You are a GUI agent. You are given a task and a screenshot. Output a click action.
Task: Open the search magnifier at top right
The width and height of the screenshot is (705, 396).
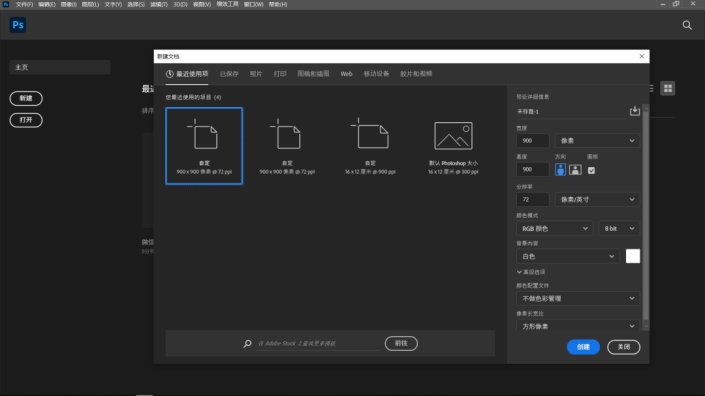coord(687,25)
